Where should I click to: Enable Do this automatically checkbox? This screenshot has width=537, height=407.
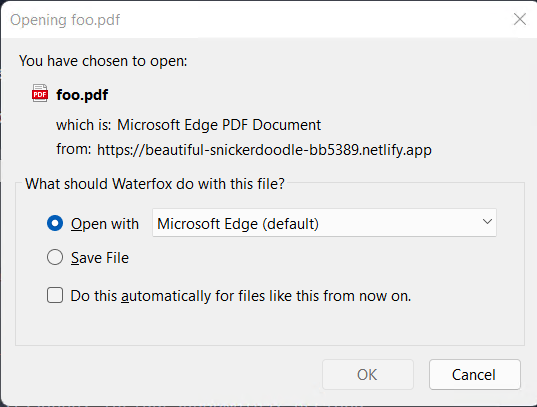pyautogui.click(x=55, y=295)
